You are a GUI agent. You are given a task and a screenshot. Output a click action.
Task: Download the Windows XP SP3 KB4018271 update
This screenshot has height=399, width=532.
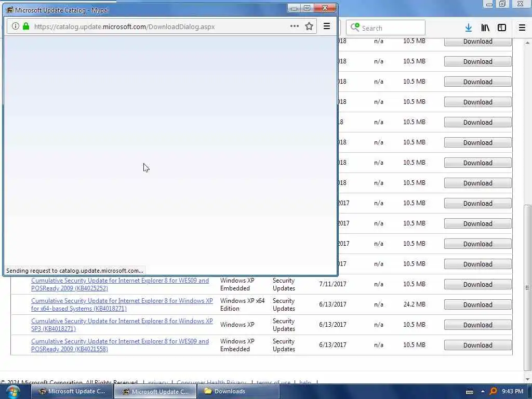pyautogui.click(x=478, y=325)
